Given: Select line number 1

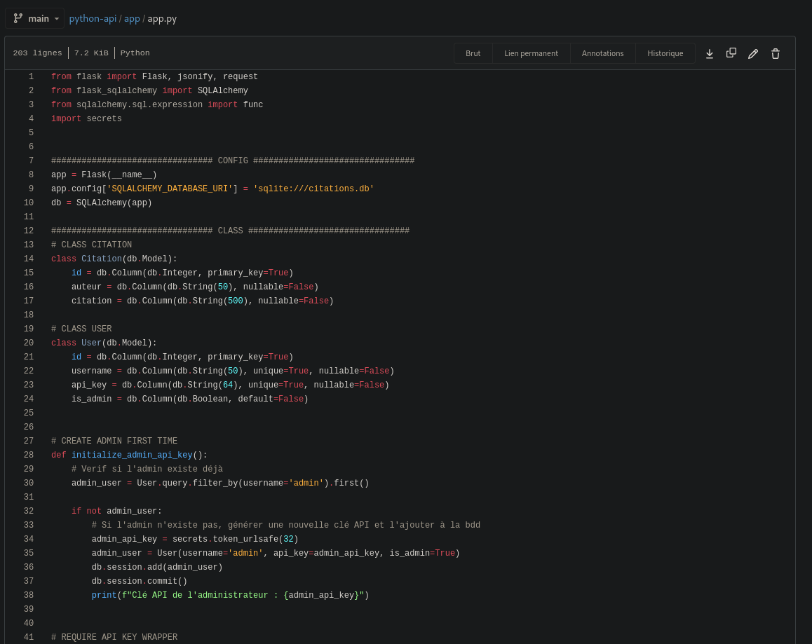Looking at the screenshot, I should tap(30, 77).
